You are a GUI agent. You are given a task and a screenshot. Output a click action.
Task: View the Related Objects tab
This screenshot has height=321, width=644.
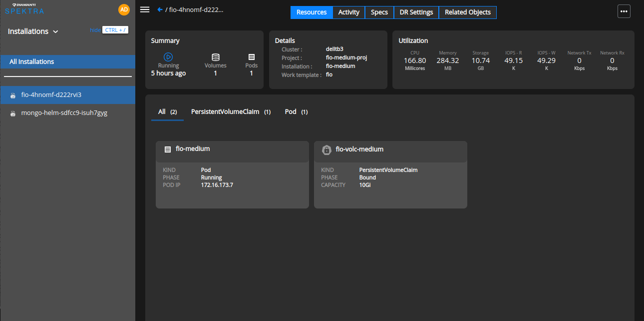pyautogui.click(x=468, y=12)
